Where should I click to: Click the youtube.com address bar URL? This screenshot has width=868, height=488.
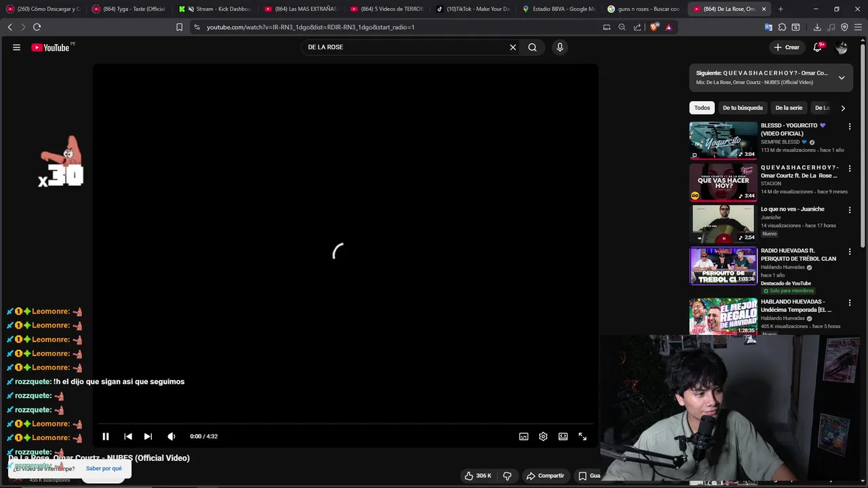[310, 27]
